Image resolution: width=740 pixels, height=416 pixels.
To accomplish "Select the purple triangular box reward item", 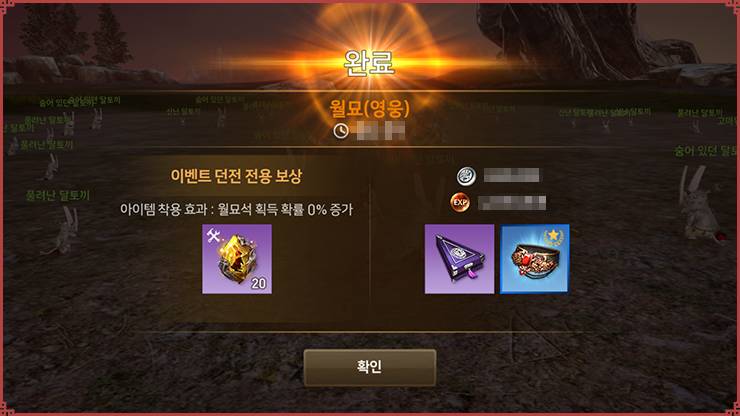I will point(459,259).
